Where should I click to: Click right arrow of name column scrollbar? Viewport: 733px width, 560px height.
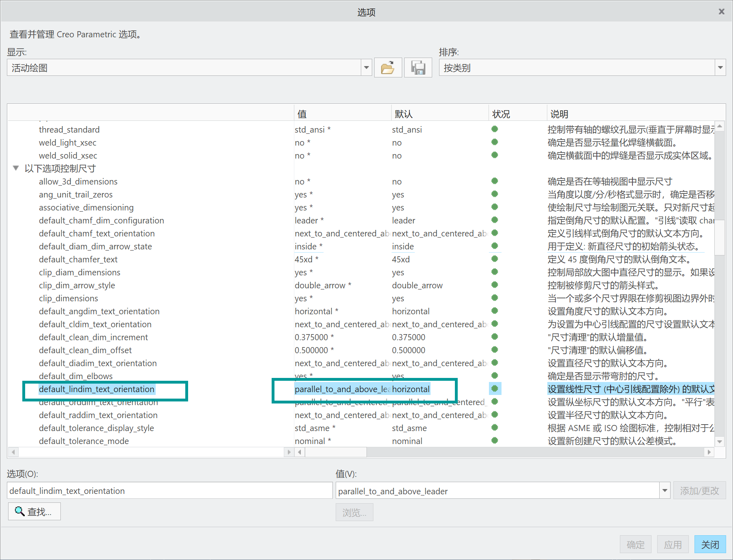(x=289, y=452)
